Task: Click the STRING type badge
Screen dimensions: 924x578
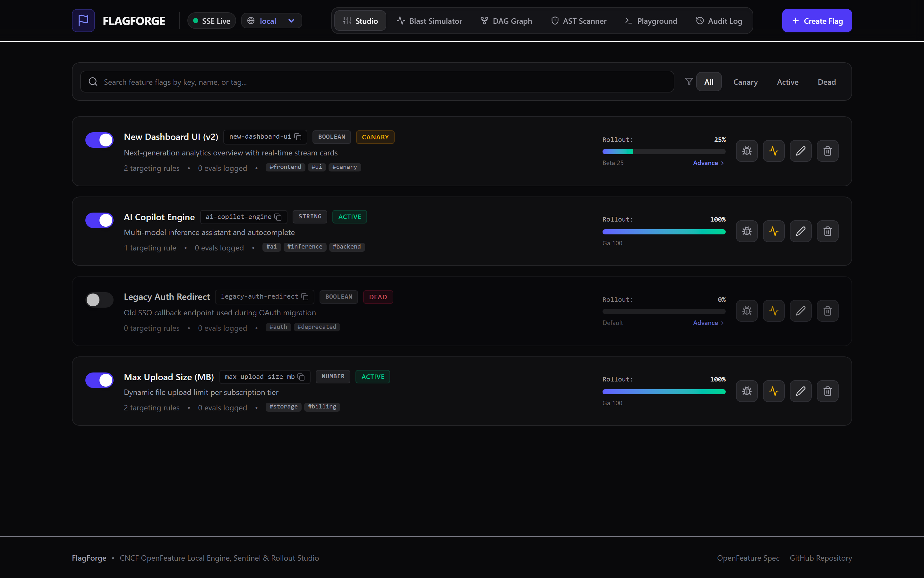Action: click(x=310, y=217)
